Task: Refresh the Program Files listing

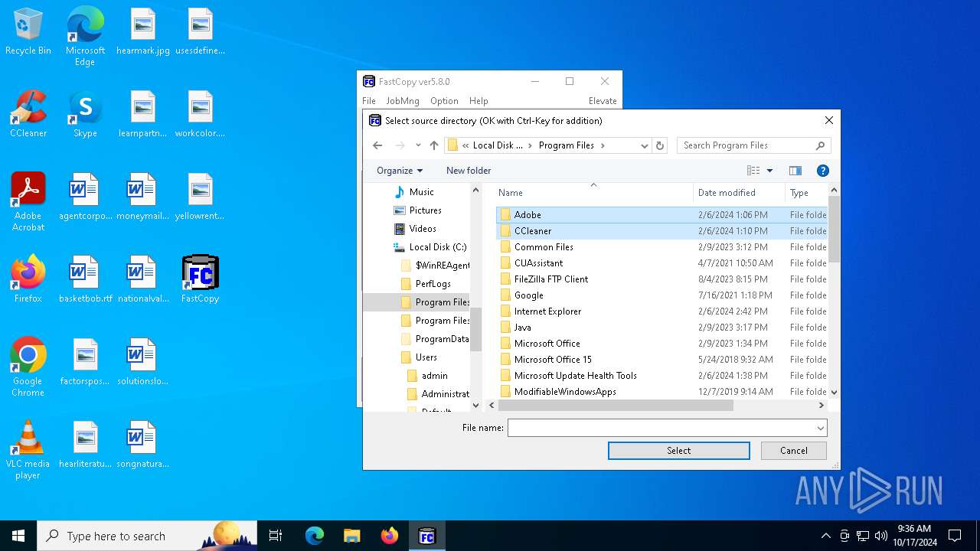Action: click(661, 145)
